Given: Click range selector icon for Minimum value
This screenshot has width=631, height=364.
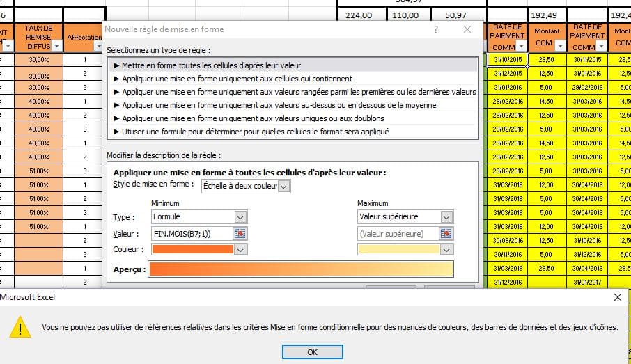Looking at the screenshot, I should (x=240, y=234).
